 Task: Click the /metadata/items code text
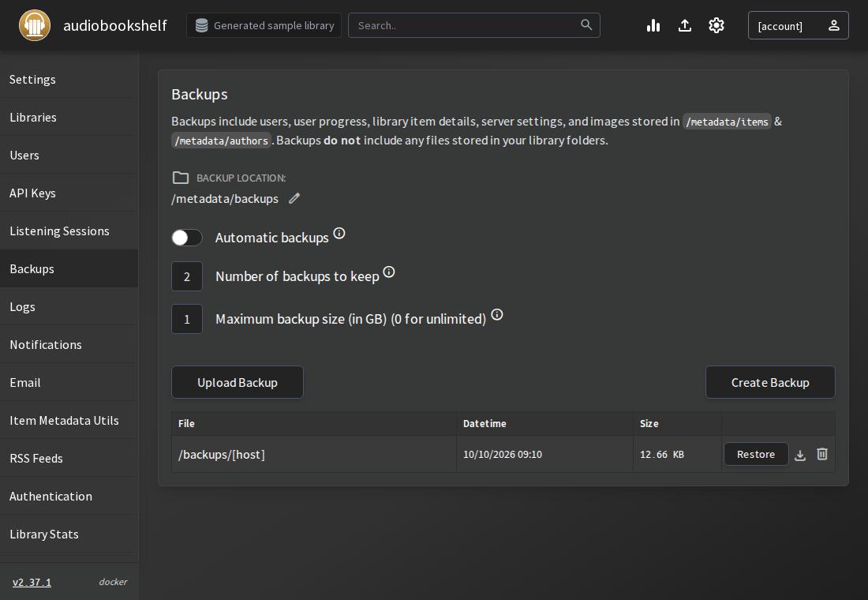[x=727, y=122]
